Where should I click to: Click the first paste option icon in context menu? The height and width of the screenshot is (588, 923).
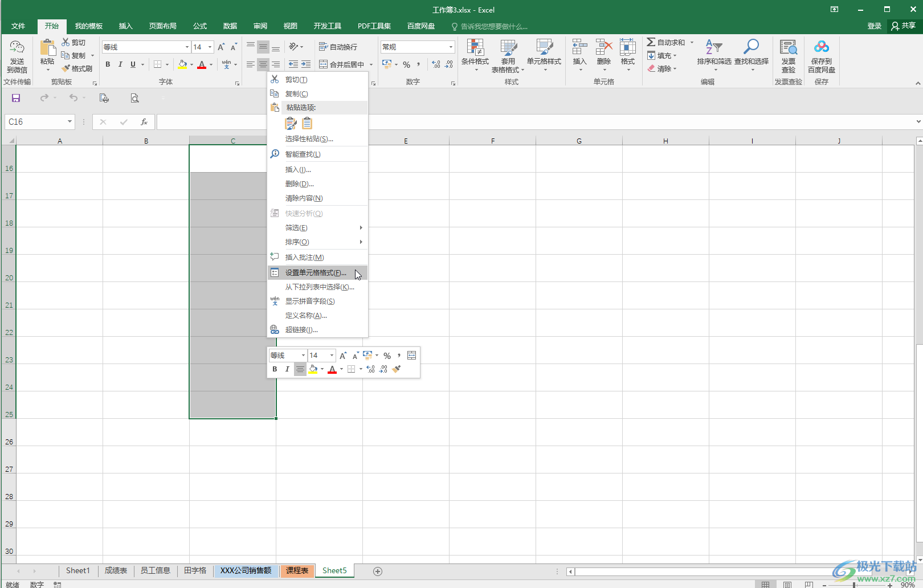pos(291,123)
